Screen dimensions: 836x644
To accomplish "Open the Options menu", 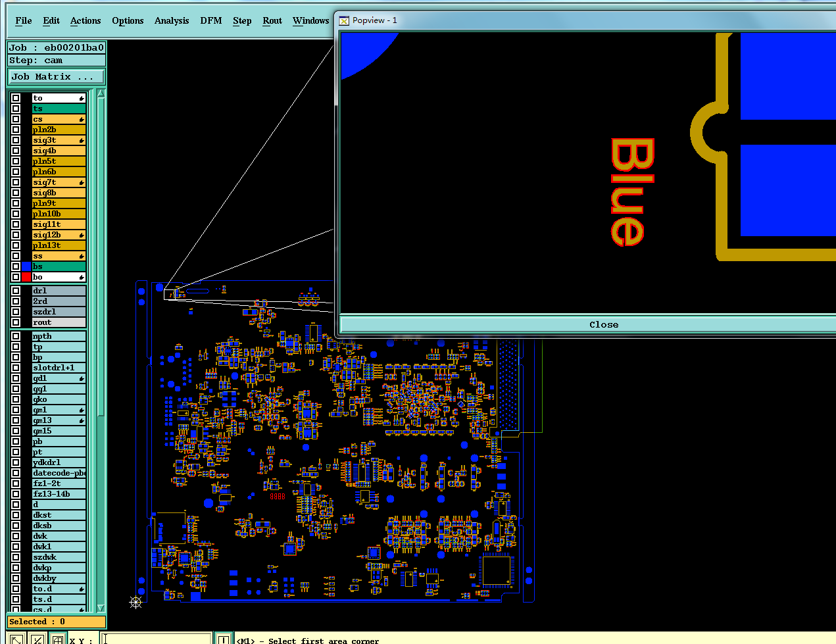I will pos(128,20).
